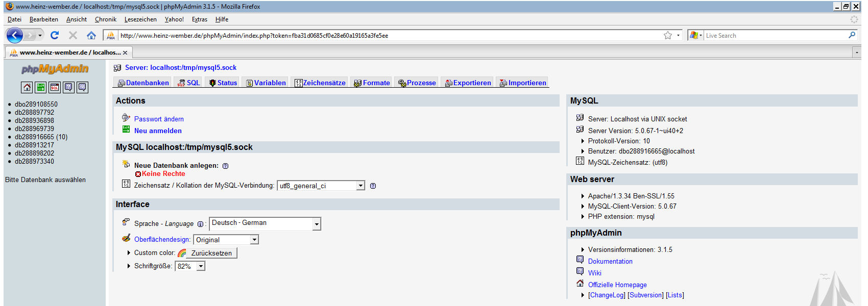This screenshot has width=868, height=306.
Task: Click the stop loading button
Action: [x=73, y=35]
